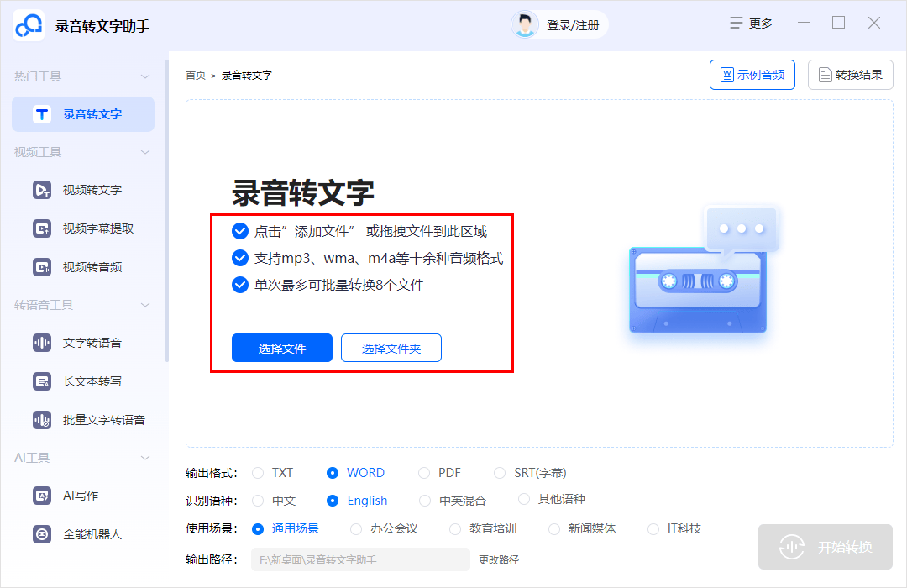907x588 pixels.
Task: Close the application window
Action: coord(874,24)
